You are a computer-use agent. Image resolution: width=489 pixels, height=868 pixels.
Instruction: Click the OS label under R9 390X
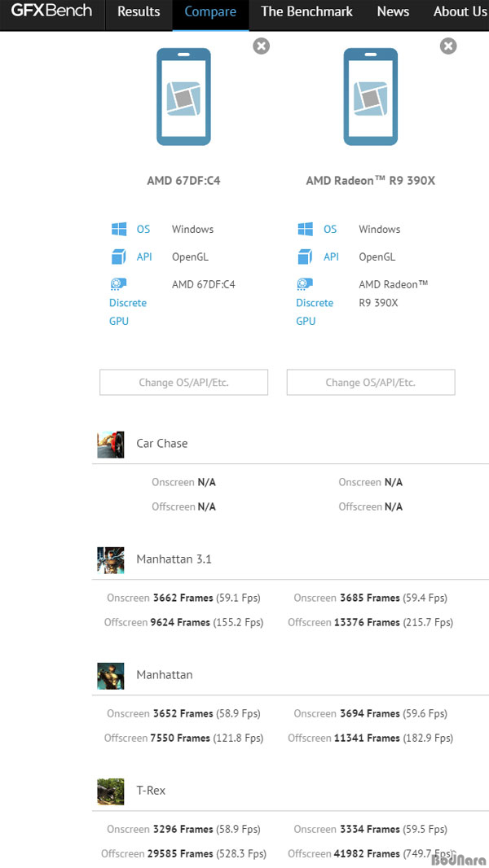(x=330, y=229)
